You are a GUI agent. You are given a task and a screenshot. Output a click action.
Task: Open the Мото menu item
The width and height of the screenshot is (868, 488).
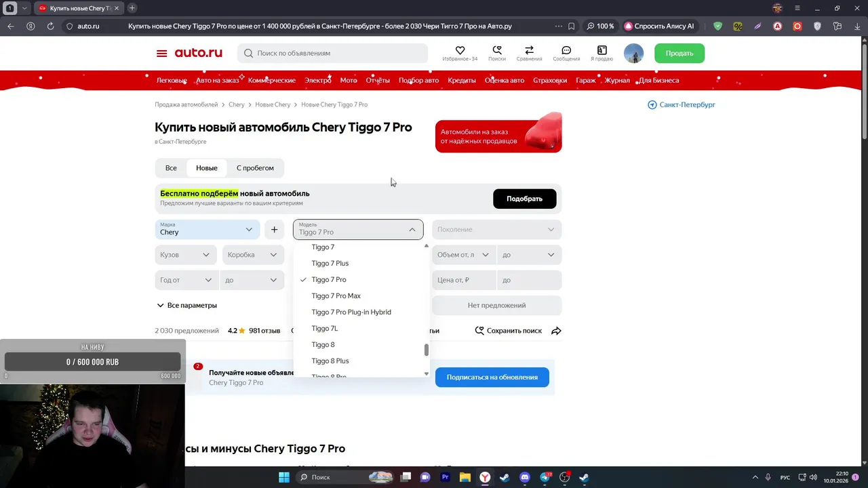click(349, 80)
